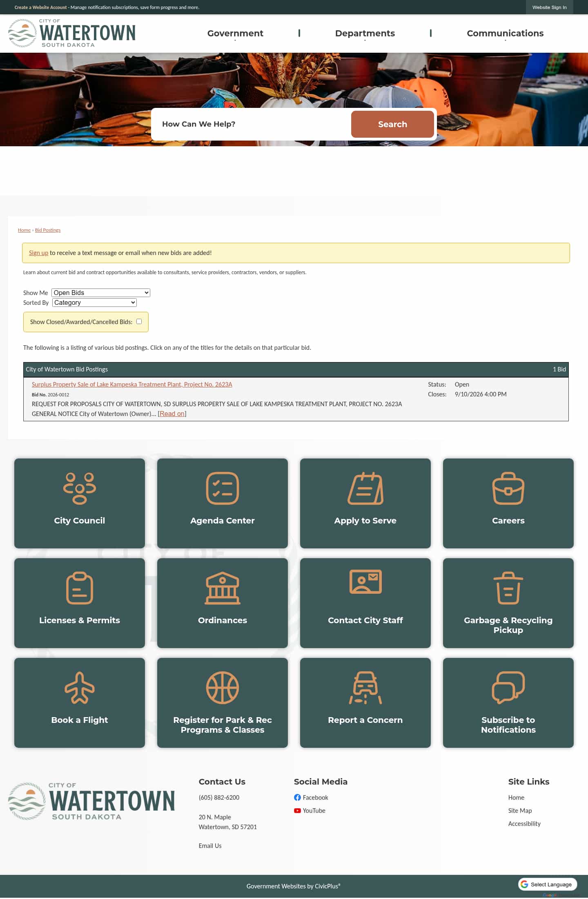The image size is (588, 899).
Task: Click the Report a Concern car icon
Action: coord(365,688)
